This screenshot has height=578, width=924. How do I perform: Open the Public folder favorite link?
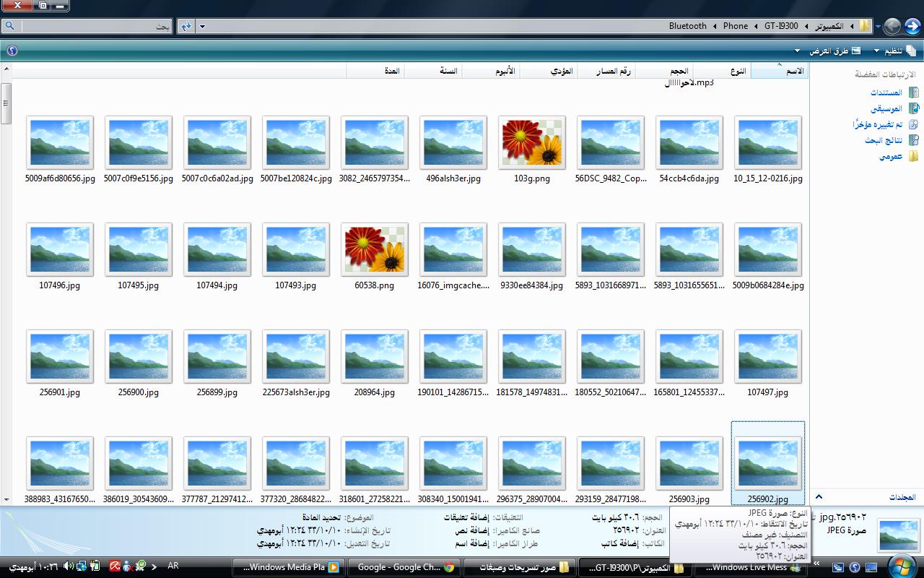pyautogui.click(x=891, y=156)
